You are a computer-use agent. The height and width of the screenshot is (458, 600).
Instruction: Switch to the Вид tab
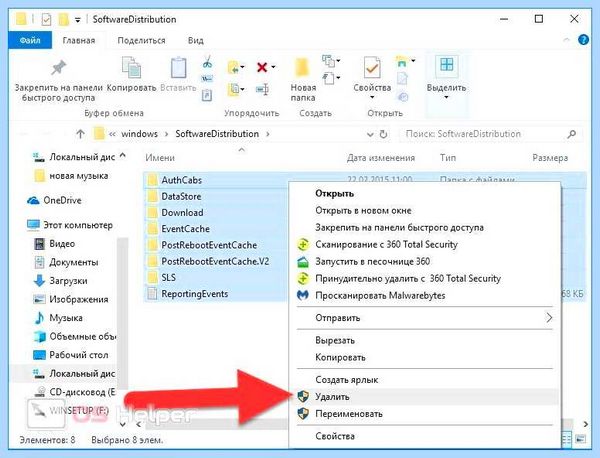196,40
